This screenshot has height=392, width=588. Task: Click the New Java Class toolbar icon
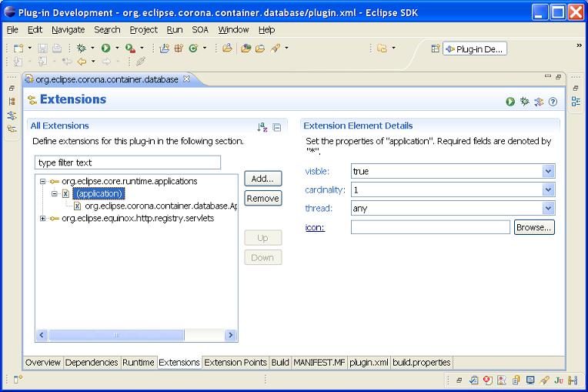coord(193,48)
